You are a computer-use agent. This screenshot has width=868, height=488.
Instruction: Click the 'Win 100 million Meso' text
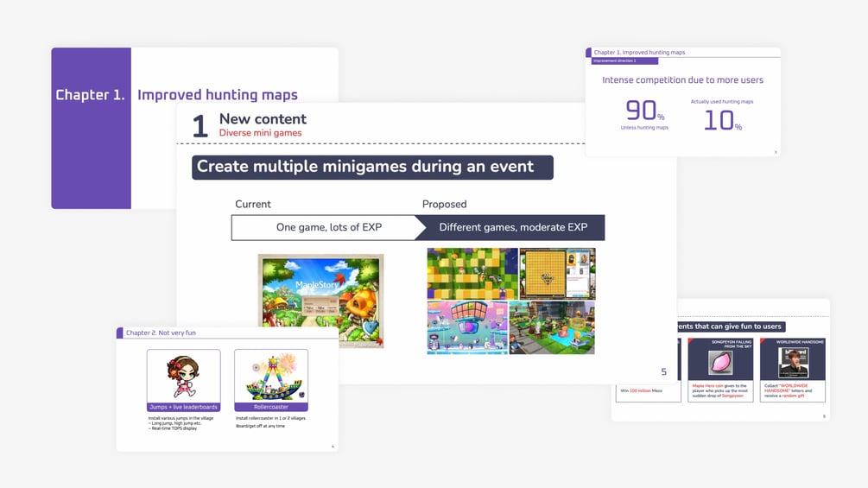click(x=641, y=390)
